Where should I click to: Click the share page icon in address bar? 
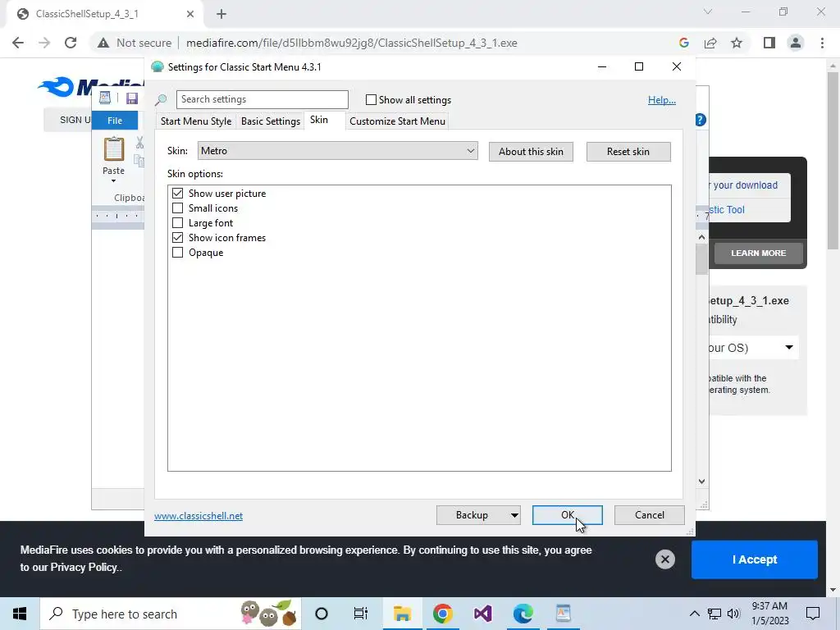tap(710, 43)
